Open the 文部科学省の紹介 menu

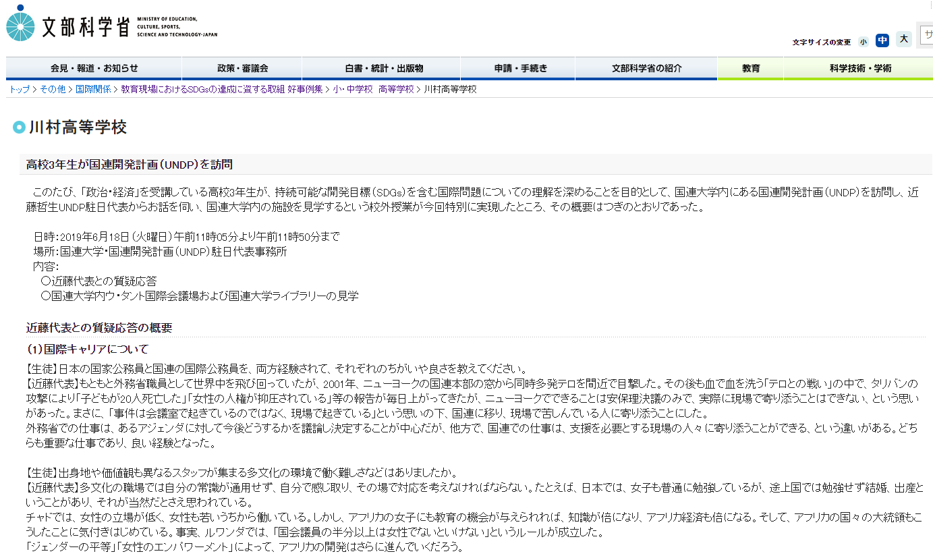pos(646,68)
